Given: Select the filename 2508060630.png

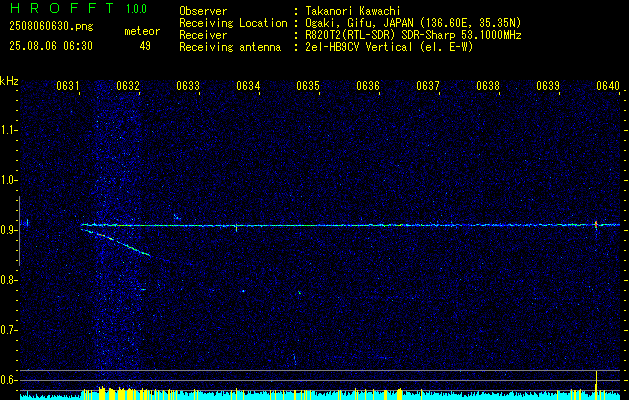Looking at the screenshot, I should tap(51, 27).
